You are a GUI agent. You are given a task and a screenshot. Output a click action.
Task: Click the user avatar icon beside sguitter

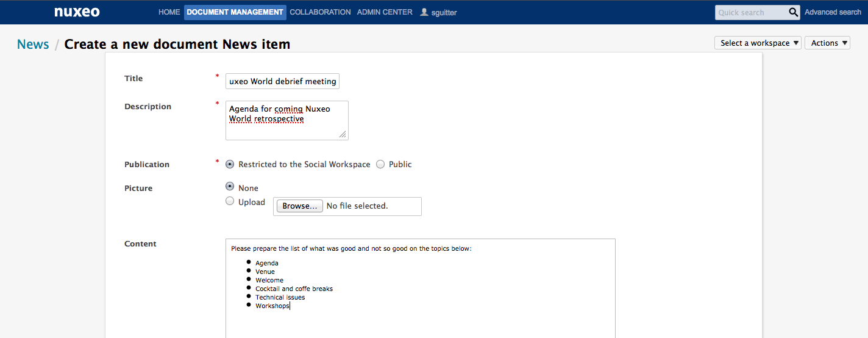(x=424, y=12)
